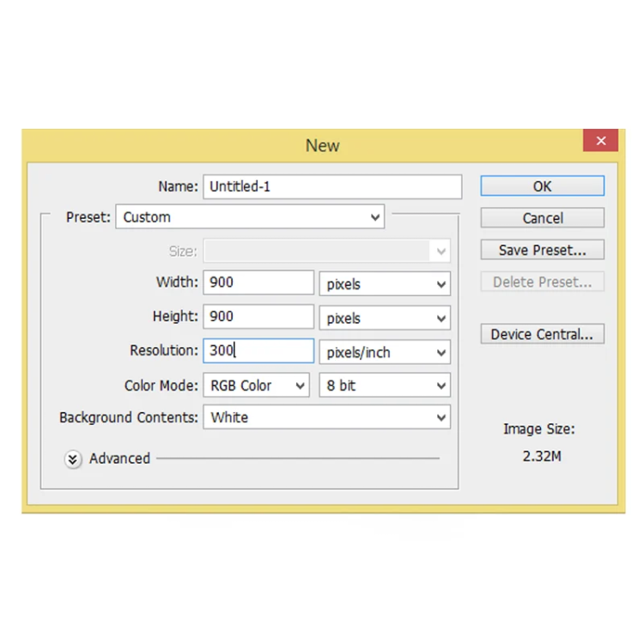Expand the Advanced options section

[73, 459]
